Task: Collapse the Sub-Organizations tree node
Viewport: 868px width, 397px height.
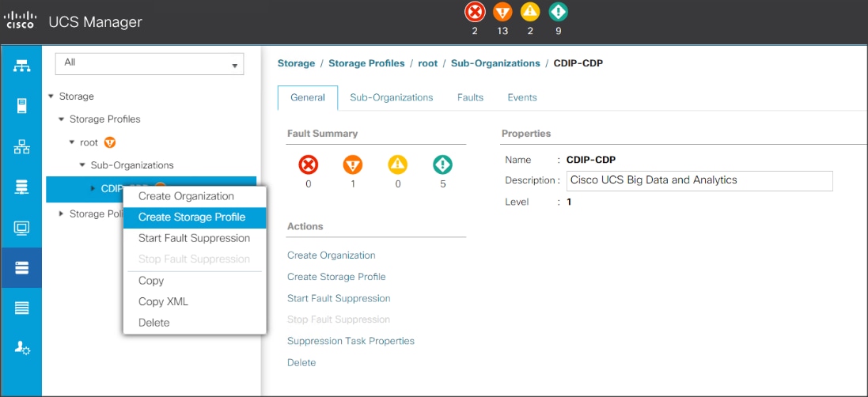Action: (82, 165)
